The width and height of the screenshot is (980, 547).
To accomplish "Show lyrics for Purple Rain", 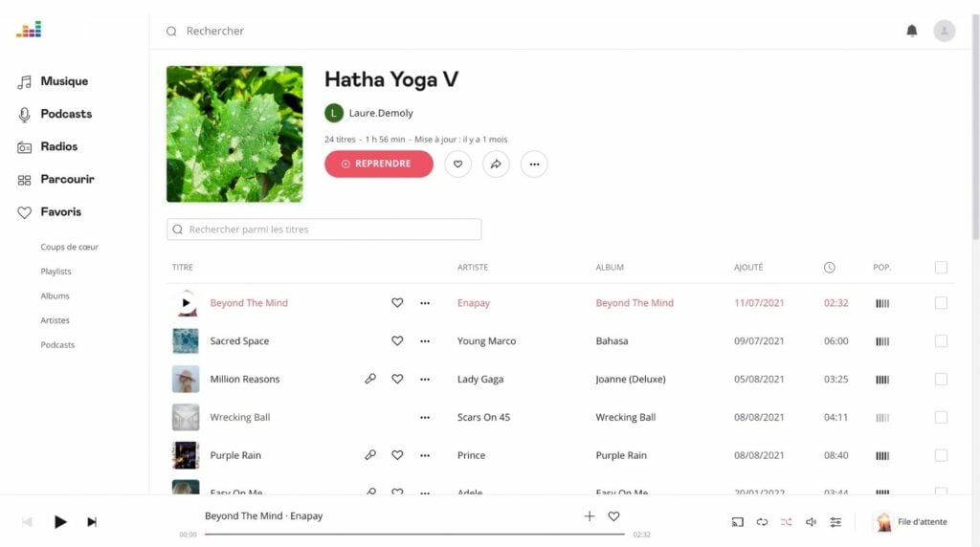I will (x=370, y=455).
